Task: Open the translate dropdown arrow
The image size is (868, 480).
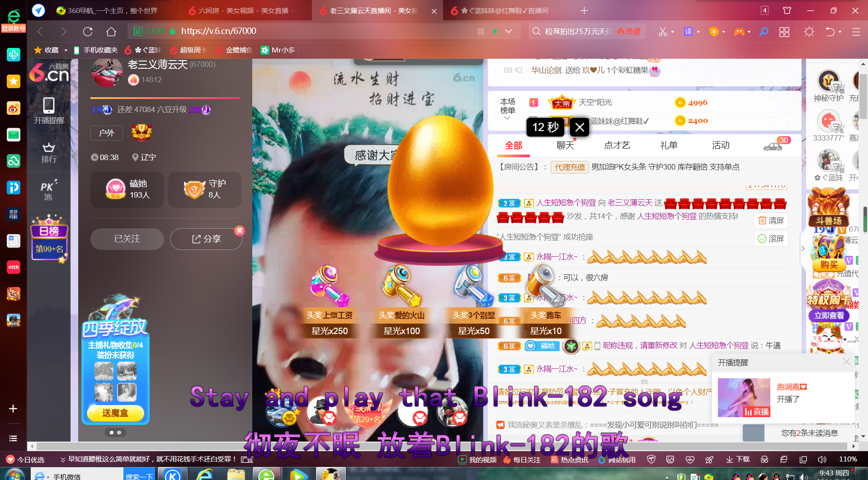Action: click(x=698, y=32)
